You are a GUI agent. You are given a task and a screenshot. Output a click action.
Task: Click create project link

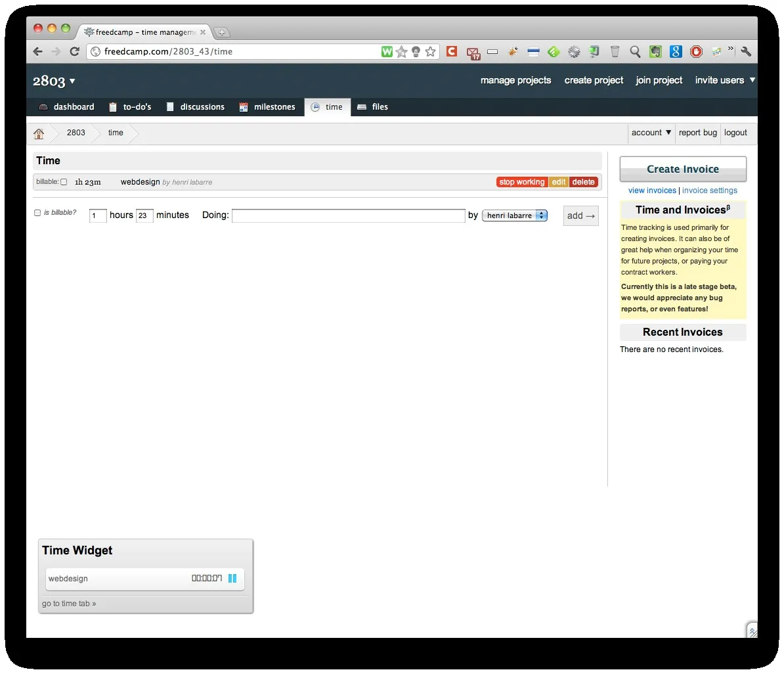coord(594,80)
